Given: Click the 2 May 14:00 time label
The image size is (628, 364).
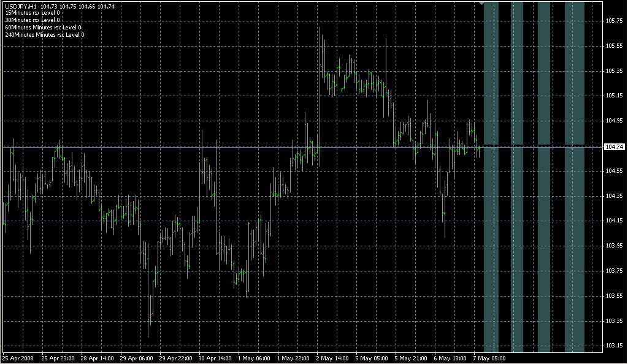Looking at the screenshot, I should pos(332,358).
